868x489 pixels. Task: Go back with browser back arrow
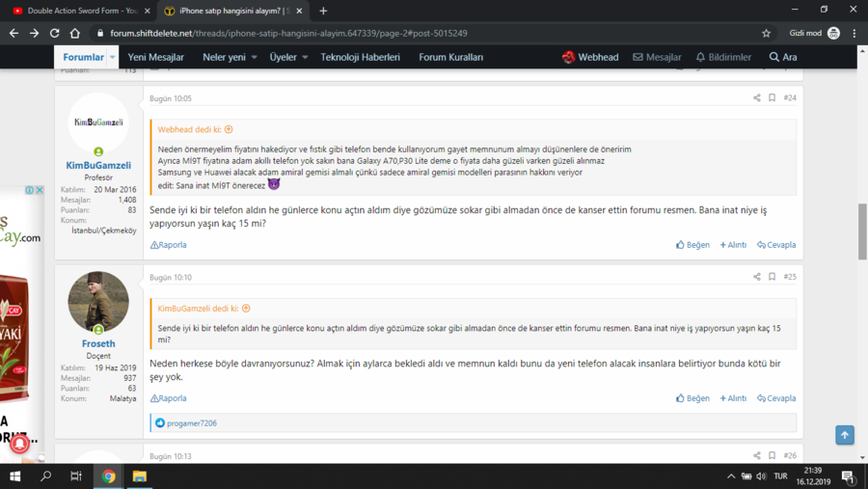point(14,33)
